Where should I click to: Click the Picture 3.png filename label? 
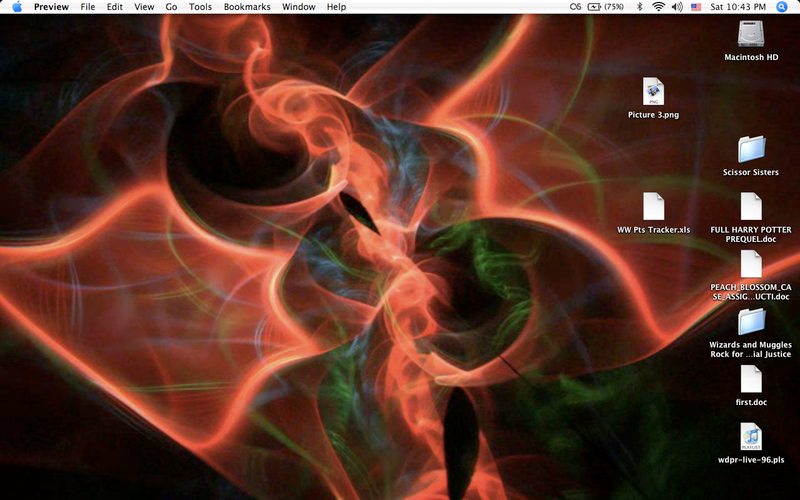coord(653,115)
